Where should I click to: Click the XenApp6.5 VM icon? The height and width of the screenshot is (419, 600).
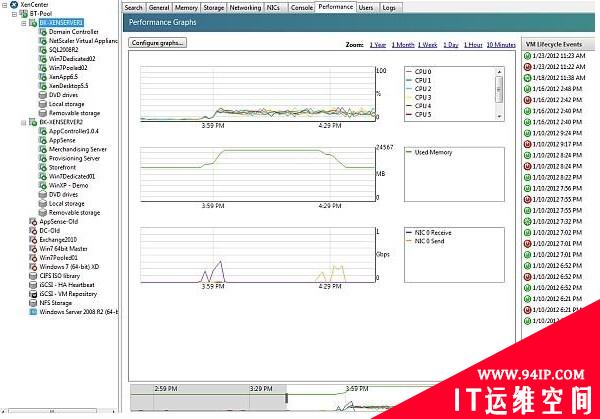[x=43, y=77]
